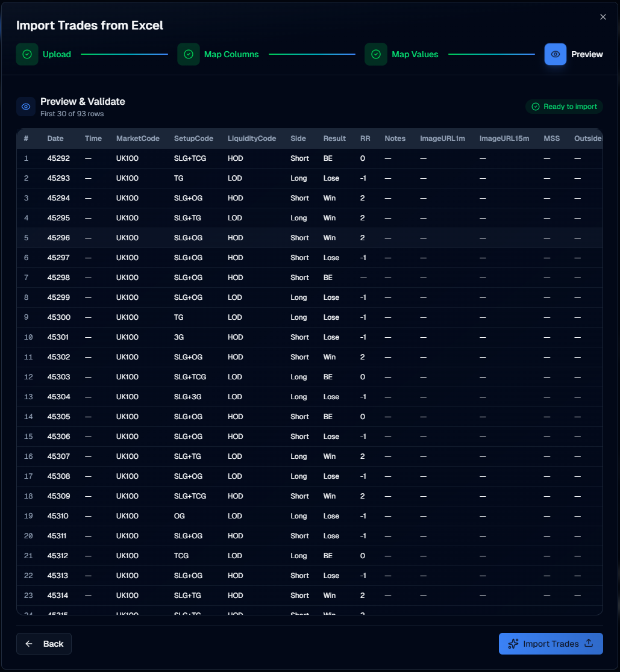Click SLG+TG setup in row 4
Viewport: 620px width, 672px height.
187,218
